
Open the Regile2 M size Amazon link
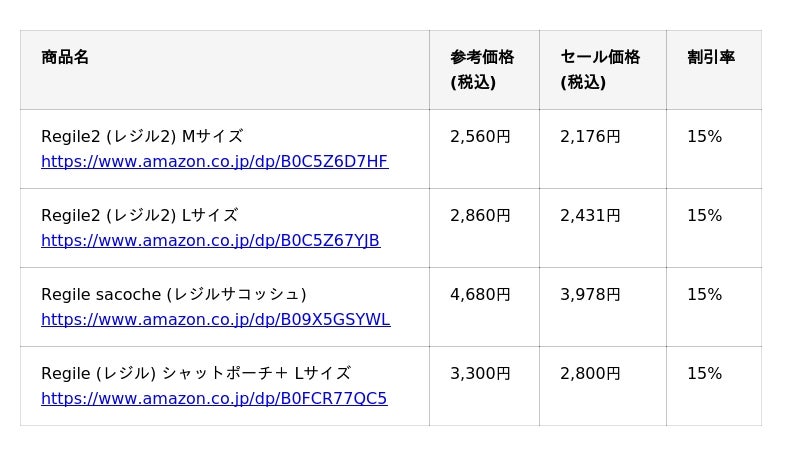[x=214, y=161]
